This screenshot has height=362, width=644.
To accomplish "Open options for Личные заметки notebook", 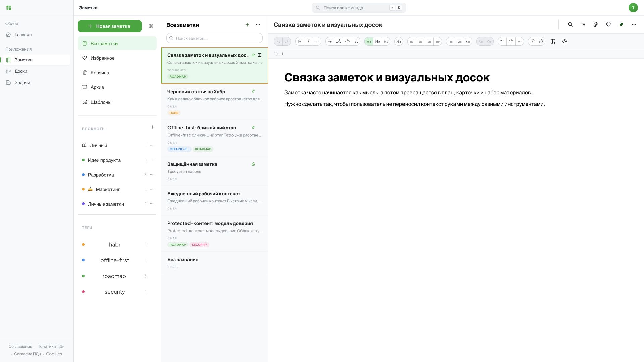I will [152, 204].
